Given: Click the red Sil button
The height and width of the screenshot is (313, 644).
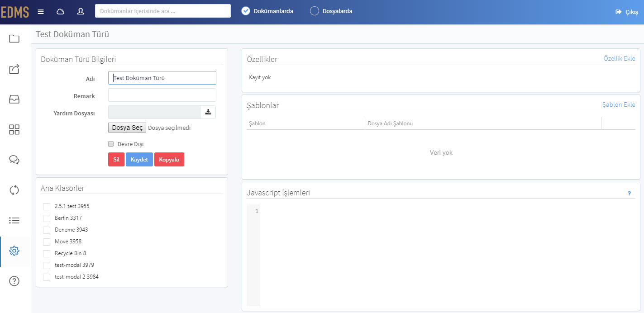Looking at the screenshot, I should pos(116,160).
